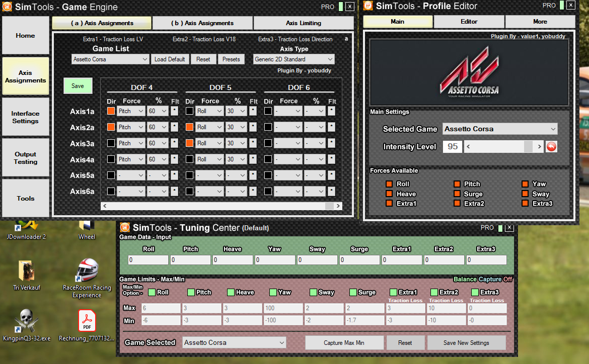Click right arrow of Intensity Level slider
The image size is (589, 364).
[540, 147]
